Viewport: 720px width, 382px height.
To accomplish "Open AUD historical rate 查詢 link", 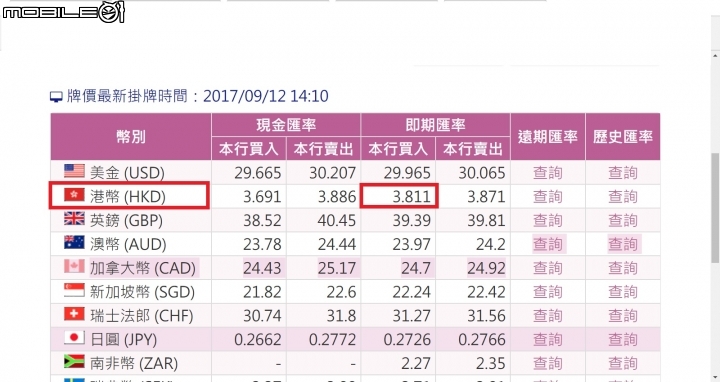I will pyautogui.click(x=623, y=244).
